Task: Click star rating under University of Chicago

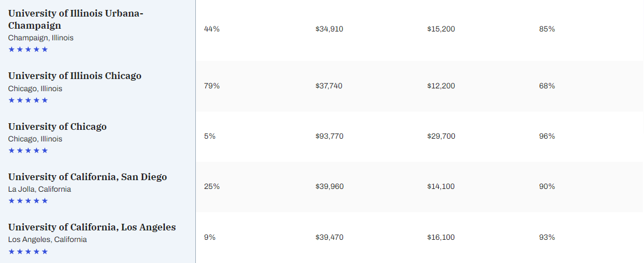Action: pyautogui.click(x=28, y=151)
